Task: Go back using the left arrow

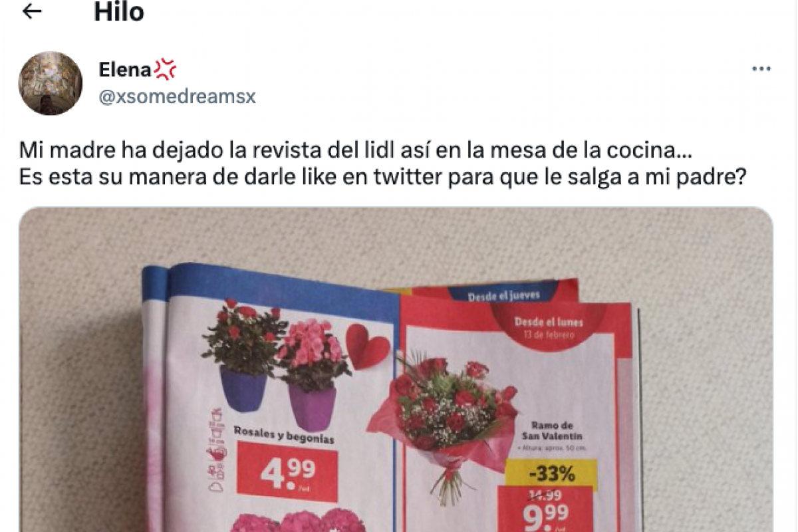Action: pos(32,11)
